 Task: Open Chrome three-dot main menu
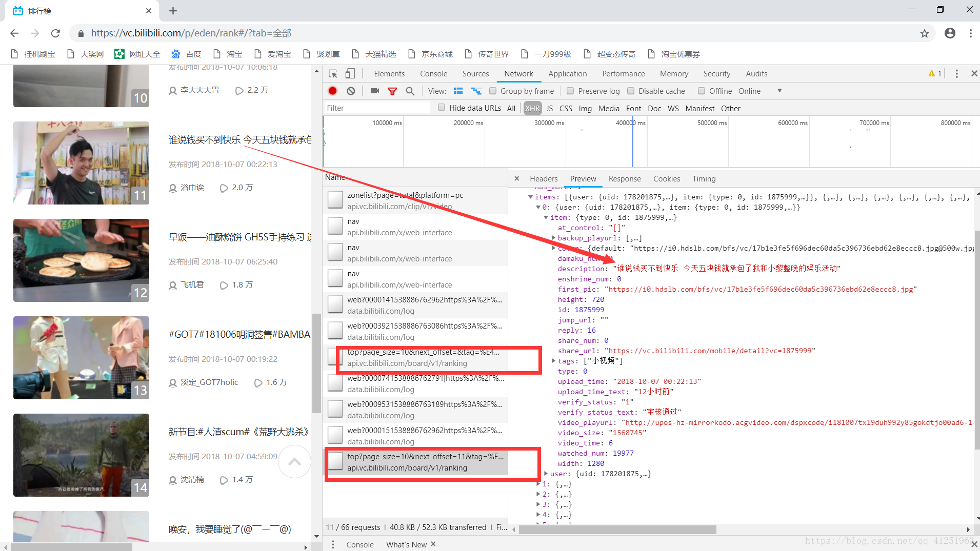(971, 33)
